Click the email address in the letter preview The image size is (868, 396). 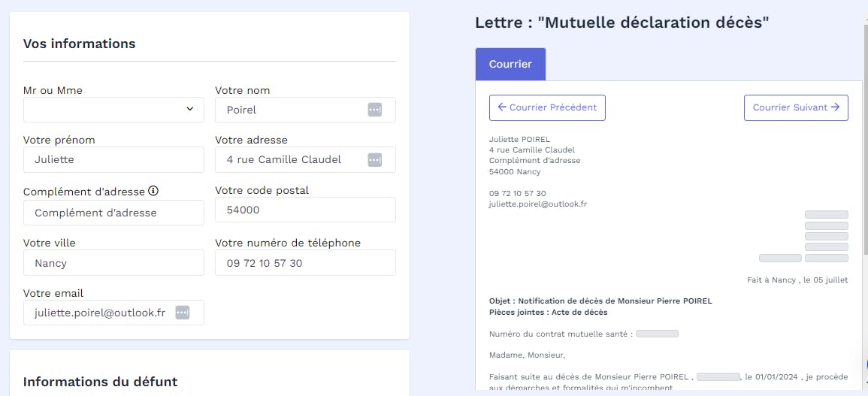pos(537,204)
